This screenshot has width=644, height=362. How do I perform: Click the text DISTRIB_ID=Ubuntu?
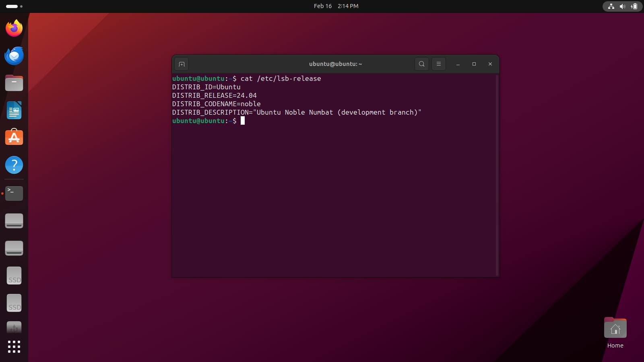coord(206,87)
